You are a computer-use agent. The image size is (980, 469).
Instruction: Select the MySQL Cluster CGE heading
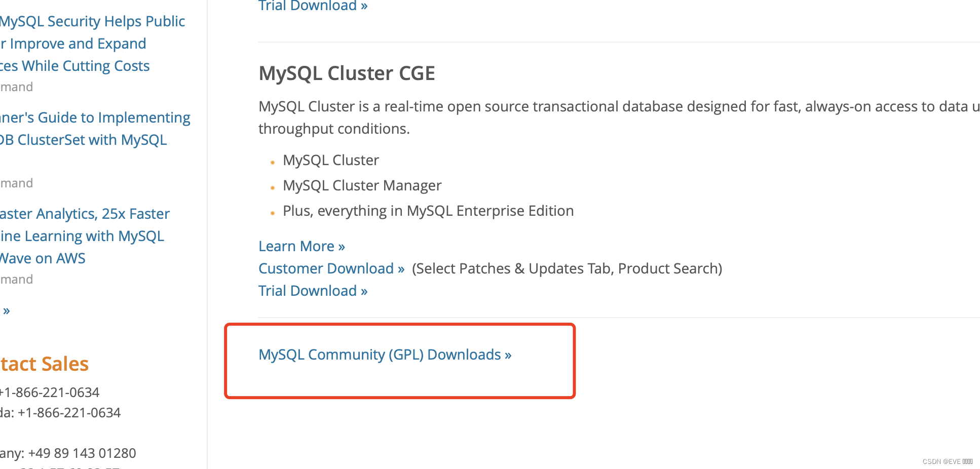[x=346, y=73]
